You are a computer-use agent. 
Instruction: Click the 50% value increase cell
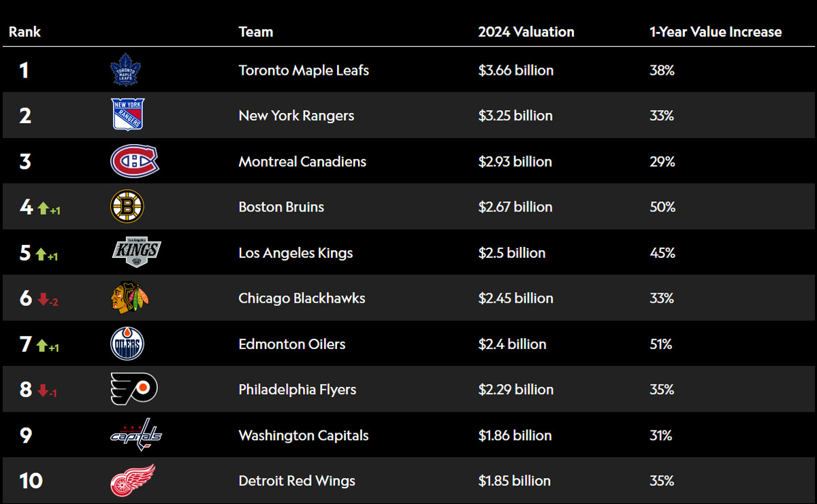(x=662, y=207)
